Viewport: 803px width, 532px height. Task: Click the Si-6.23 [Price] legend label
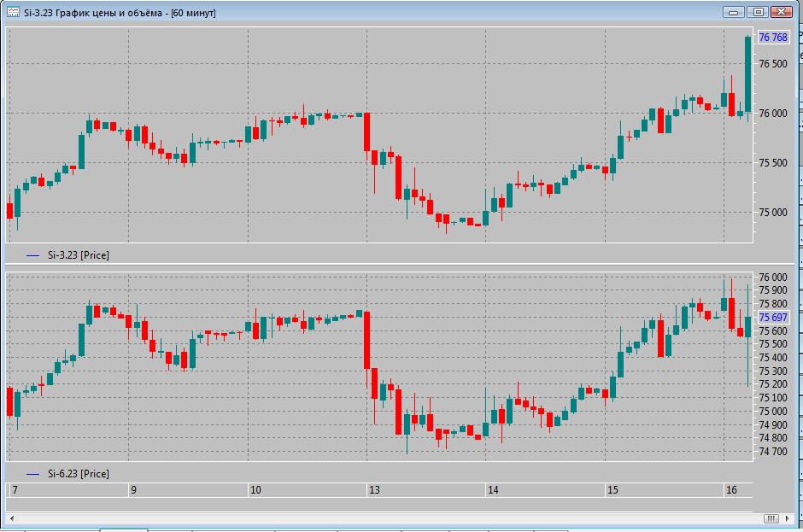coord(79,474)
